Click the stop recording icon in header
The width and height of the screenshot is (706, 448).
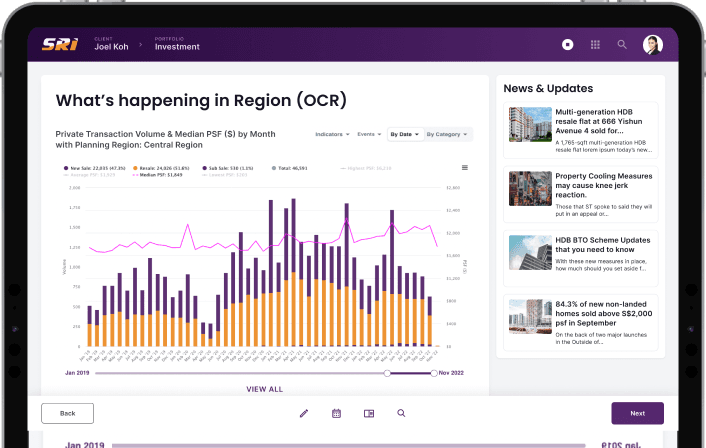coord(567,44)
